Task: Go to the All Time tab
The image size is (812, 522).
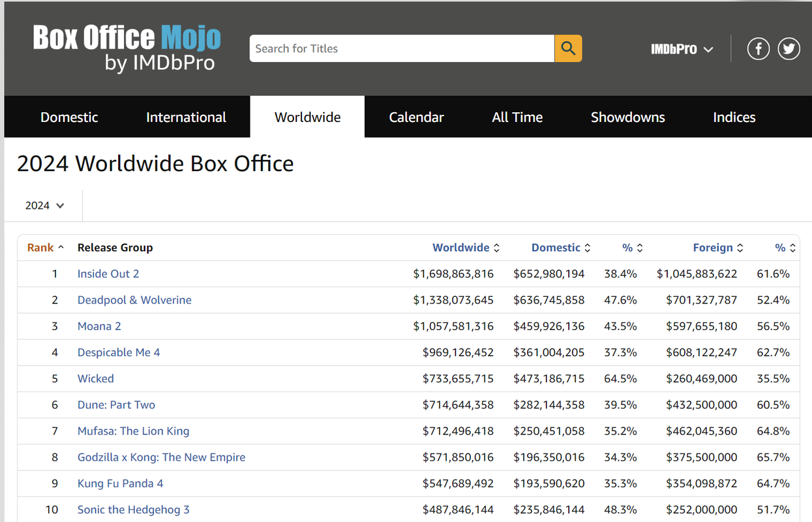Action: coord(517,117)
